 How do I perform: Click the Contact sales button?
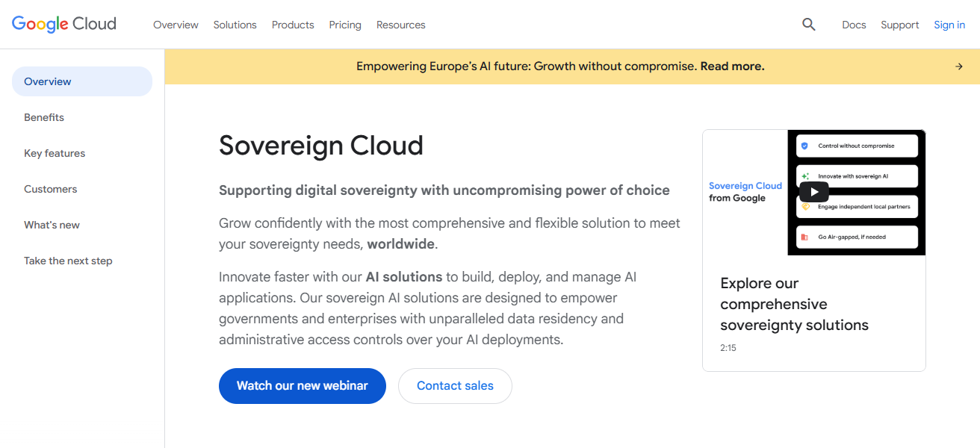[x=455, y=385]
